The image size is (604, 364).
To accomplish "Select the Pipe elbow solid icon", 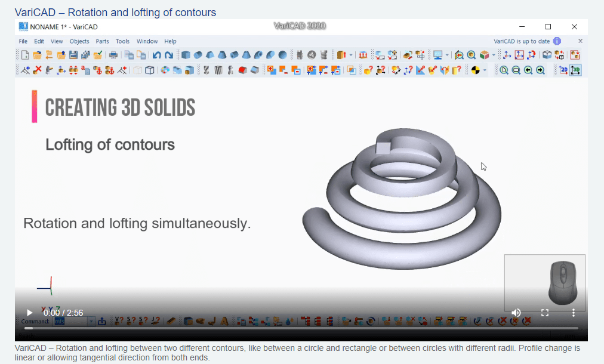I will click(x=258, y=55).
